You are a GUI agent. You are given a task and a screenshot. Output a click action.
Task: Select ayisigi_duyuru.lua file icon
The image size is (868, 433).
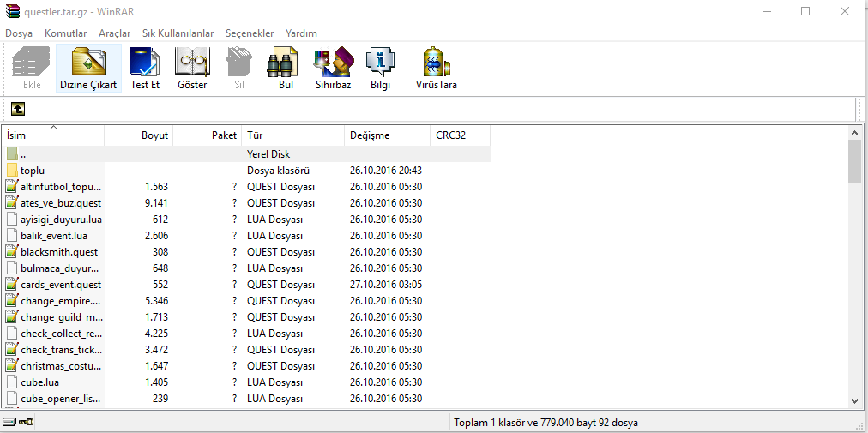tap(12, 220)
